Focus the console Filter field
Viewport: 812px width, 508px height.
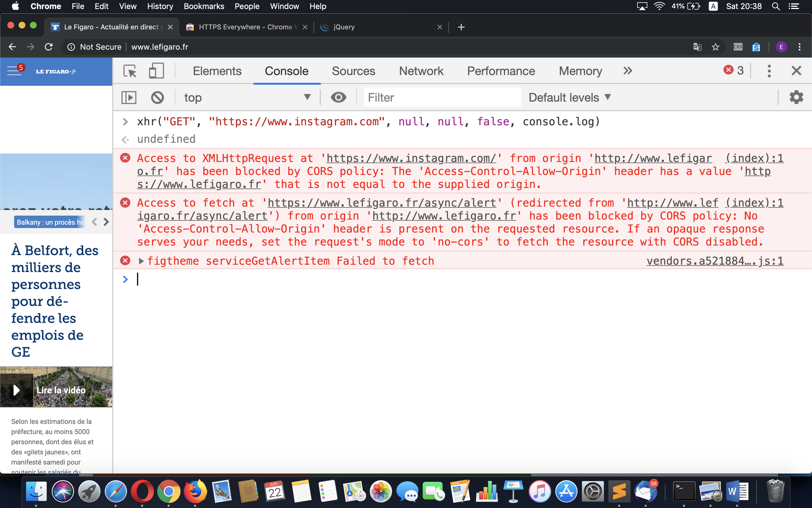click(x=442, y=97)
